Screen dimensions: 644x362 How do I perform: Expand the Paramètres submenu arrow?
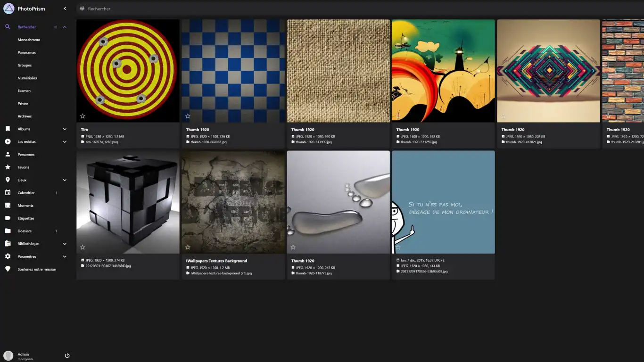point(65,256)
